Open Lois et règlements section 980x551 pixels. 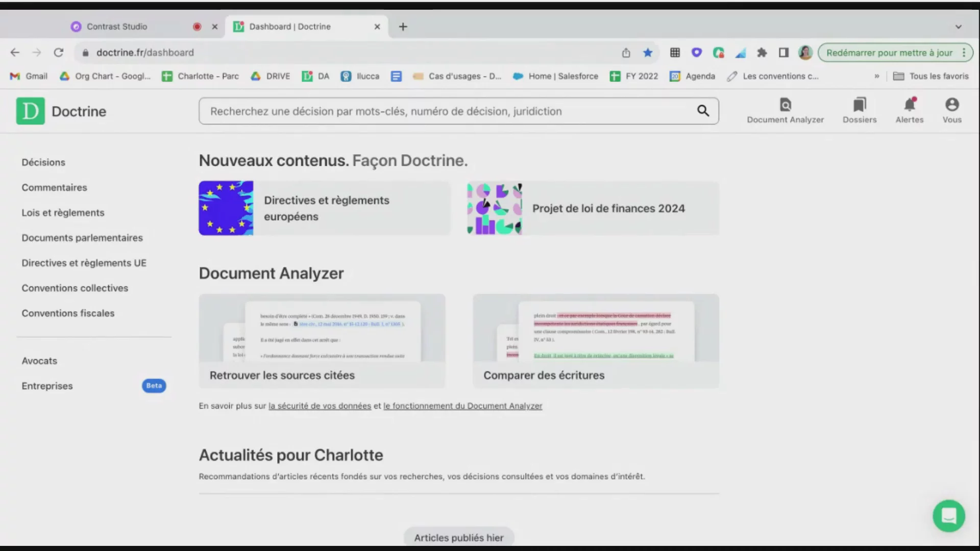click(63, 213)
